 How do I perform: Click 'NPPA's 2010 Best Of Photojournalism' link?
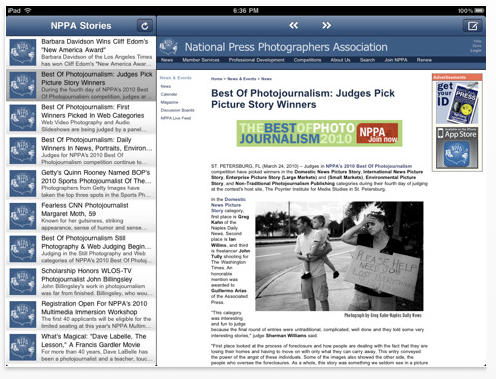(369, 166)
